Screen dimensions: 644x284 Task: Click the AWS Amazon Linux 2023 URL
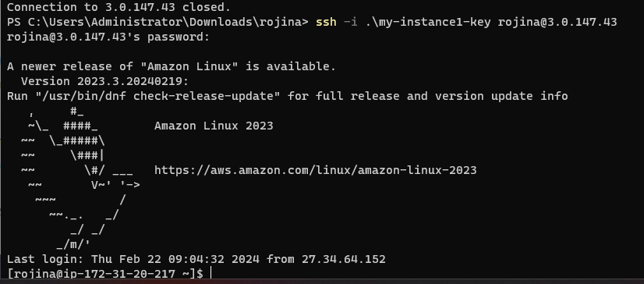[316, 170]
